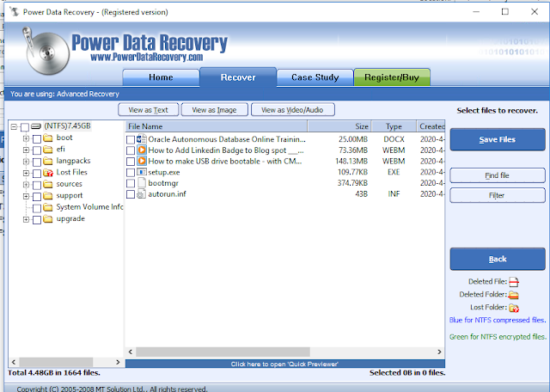Click the folder tree scroll right arrow
The height and width of the screenshot is (392, 550).
click(118, 362)
